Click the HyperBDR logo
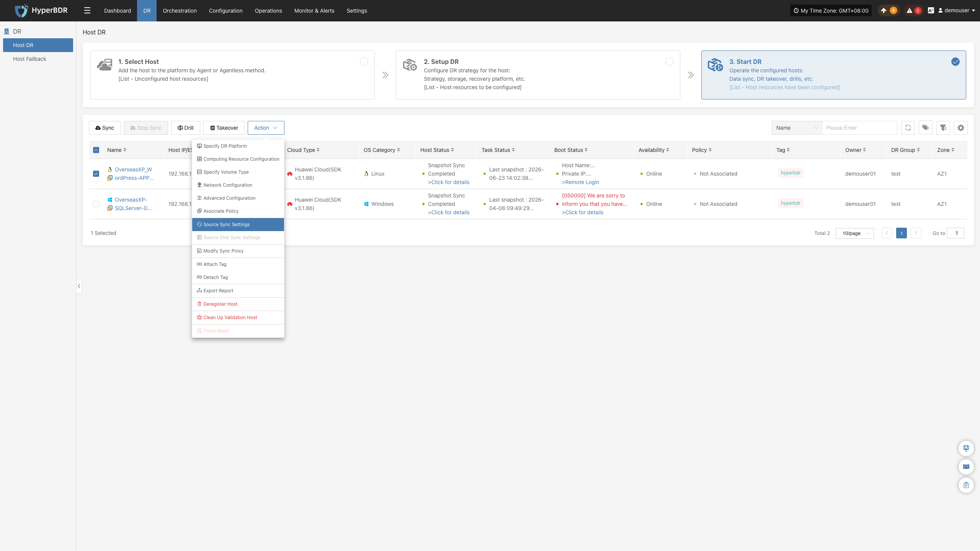The width and height of the screenshot is (980, 551). (41, 11)
